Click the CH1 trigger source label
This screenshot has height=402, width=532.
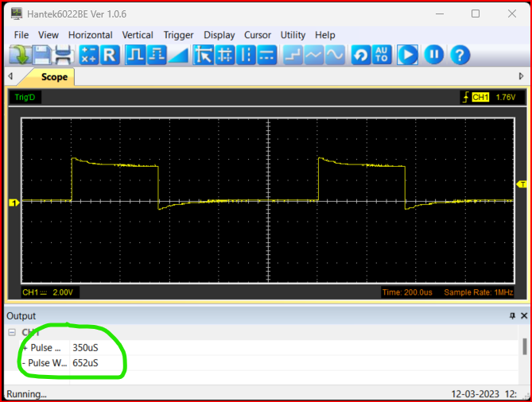(x=480, y=97)
